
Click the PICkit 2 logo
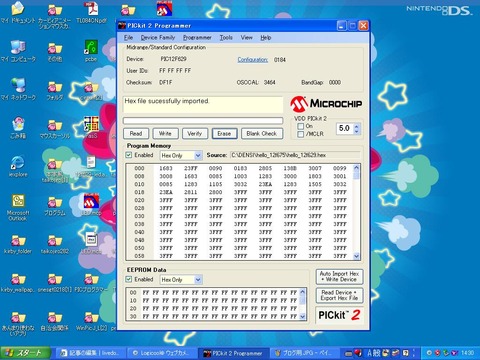pyautogui.click(x=339, y=315)
